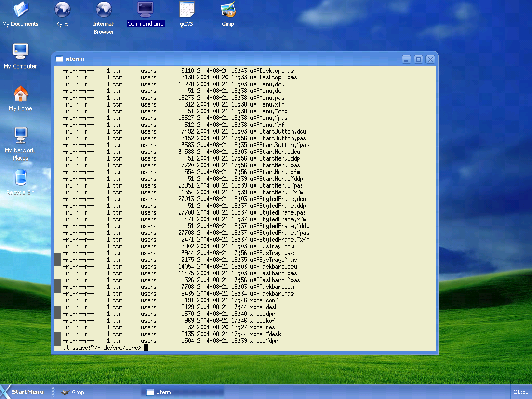
Task: Click the uXPStartButton.~pas filename
Action: point(280,145)
